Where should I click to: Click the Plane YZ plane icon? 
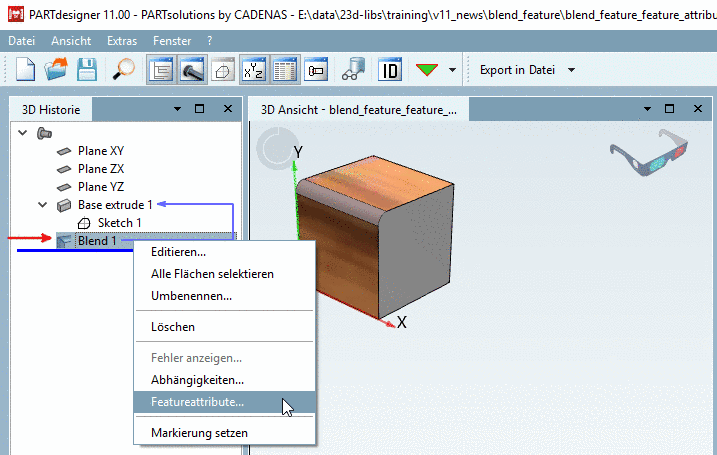(64, 187)
